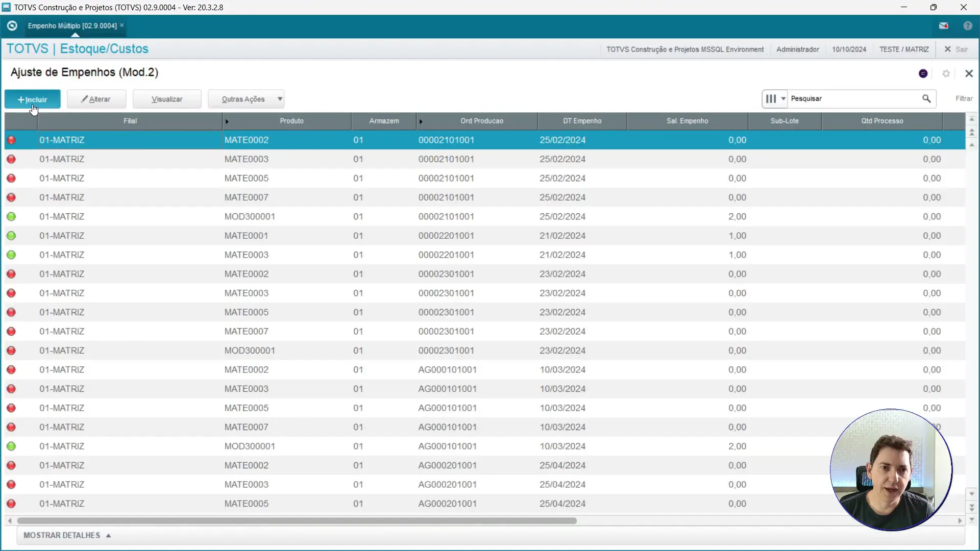The image size is (980, 551).
Task: Click red status icon of MATE0005 00002101001 row
Action: point(11,178)
